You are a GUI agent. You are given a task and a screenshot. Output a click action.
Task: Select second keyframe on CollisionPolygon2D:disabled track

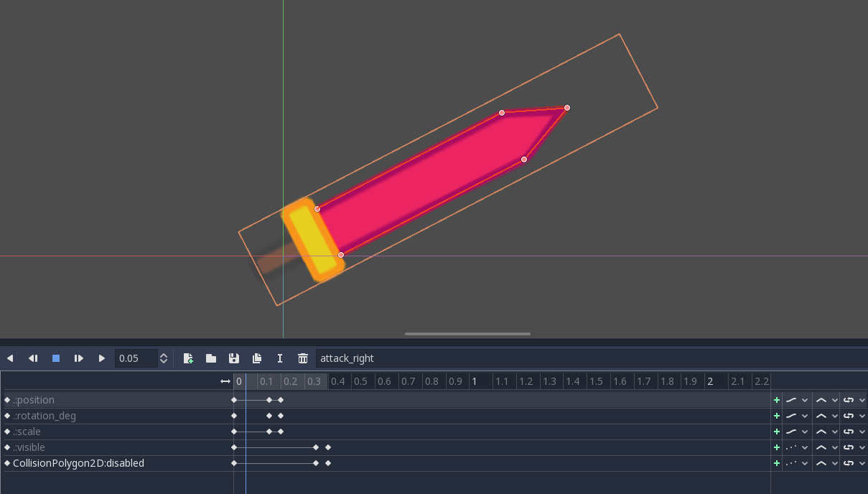tap(316, 463)
